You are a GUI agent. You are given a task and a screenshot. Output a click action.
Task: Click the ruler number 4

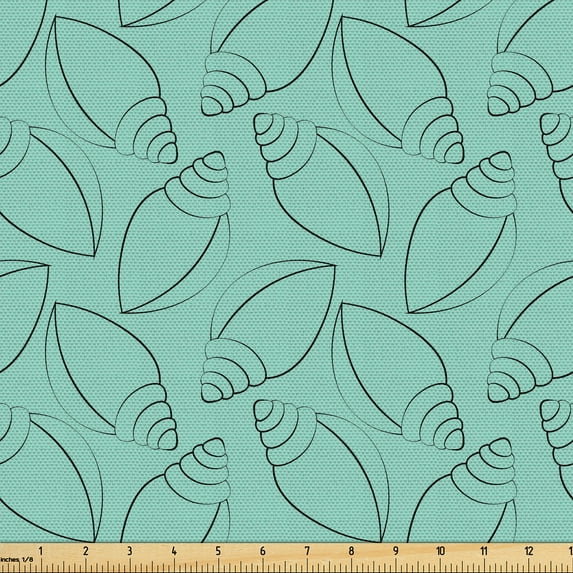174,551
